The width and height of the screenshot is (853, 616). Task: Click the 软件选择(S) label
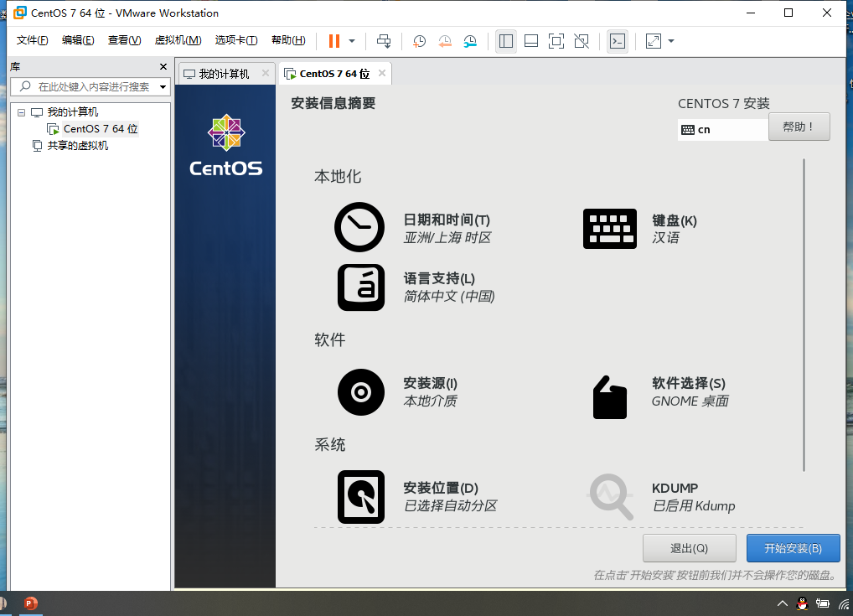coord(689,383)
